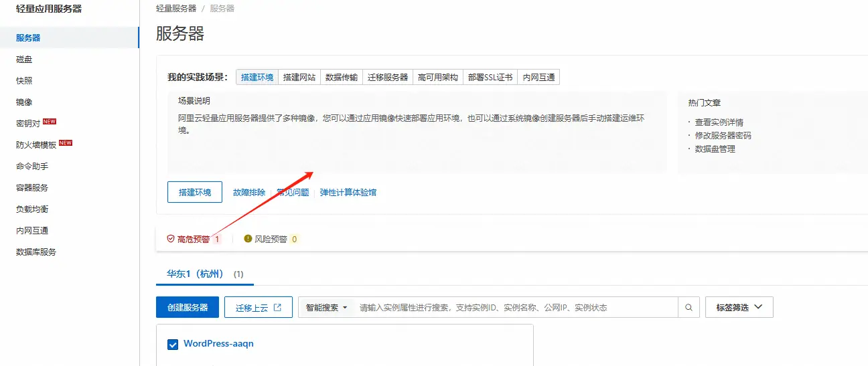This screenshot has width=868, height=366.
Task: Focus the instance search input field
Action: (x=516, y=308)
